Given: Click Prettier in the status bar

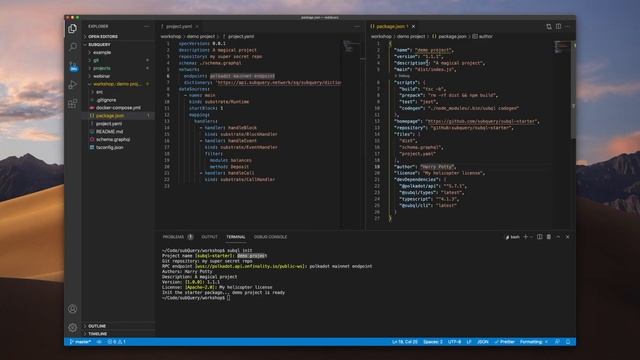Looking at the screenshot, I should 504,342.
